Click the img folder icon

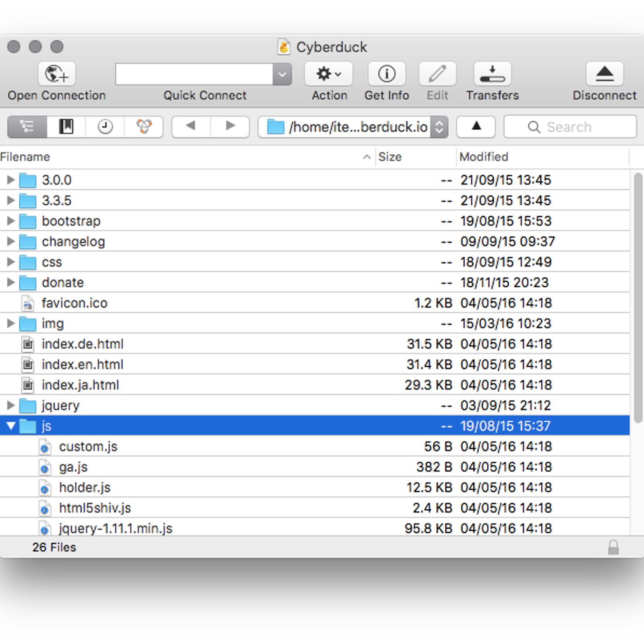tap(27, 324)
